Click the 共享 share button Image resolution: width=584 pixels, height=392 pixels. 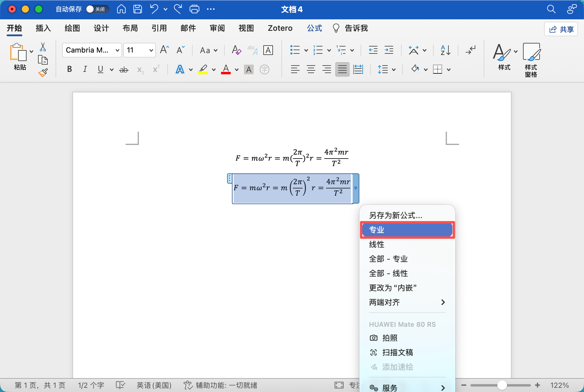point(561,29)
